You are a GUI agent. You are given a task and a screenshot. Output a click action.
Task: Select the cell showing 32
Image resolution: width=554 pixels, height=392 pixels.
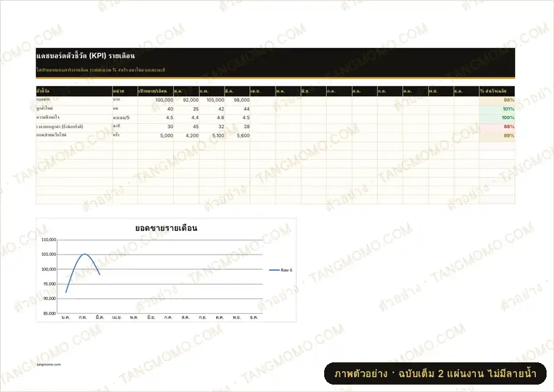212,127
